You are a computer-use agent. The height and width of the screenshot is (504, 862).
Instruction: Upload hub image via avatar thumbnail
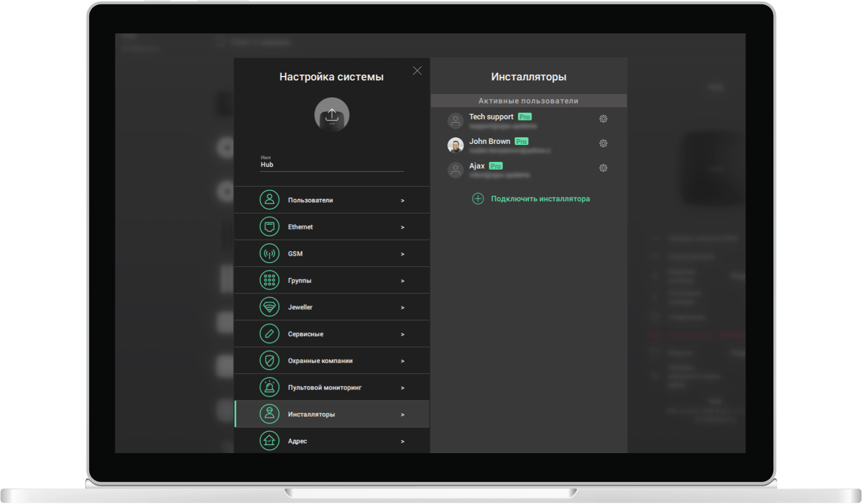[332, 115]
